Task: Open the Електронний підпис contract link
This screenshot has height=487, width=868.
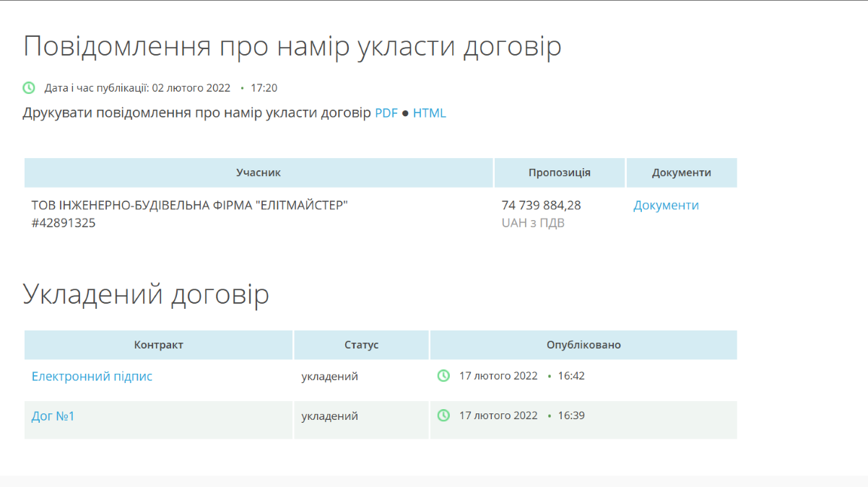Action: tap(92, 377)
